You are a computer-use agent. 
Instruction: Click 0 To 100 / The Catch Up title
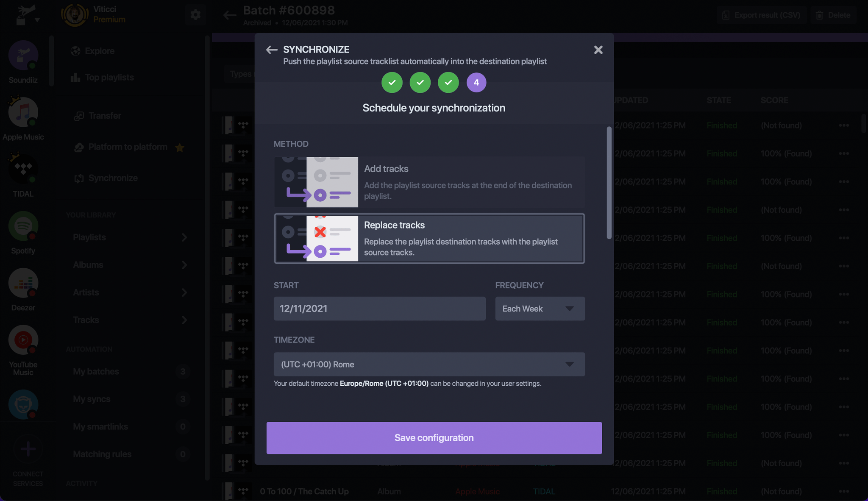click(x=304, y=492)
